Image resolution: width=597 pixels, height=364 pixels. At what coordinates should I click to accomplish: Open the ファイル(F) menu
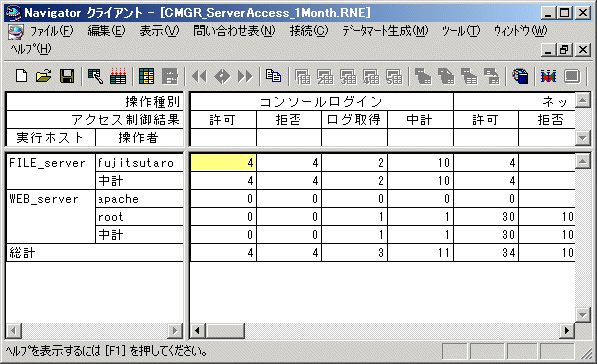[52, 31]
